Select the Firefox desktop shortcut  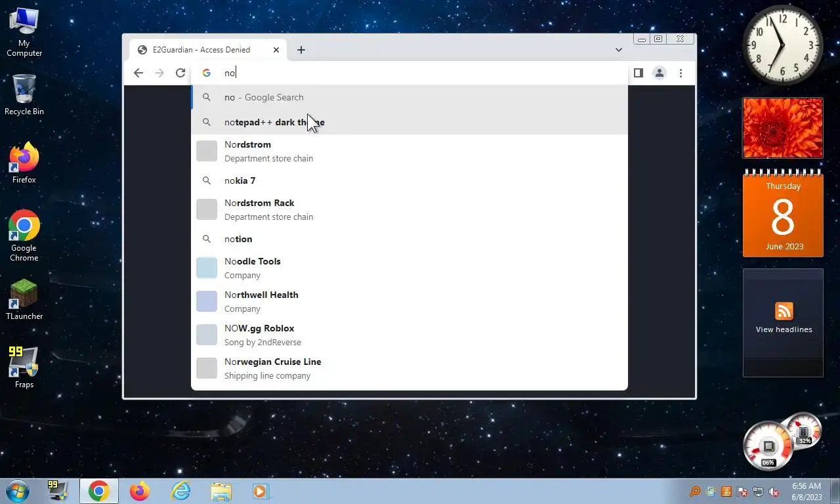[24, 163]
